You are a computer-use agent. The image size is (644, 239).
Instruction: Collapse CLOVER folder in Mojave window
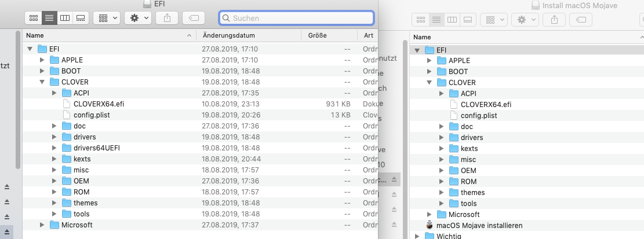(x=429, y=82)
